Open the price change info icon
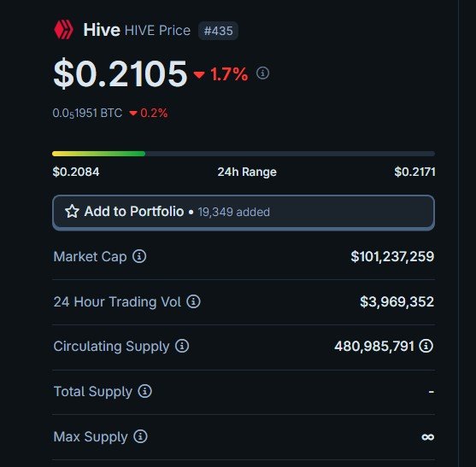The image size is (476, 467). pos(262,73)
